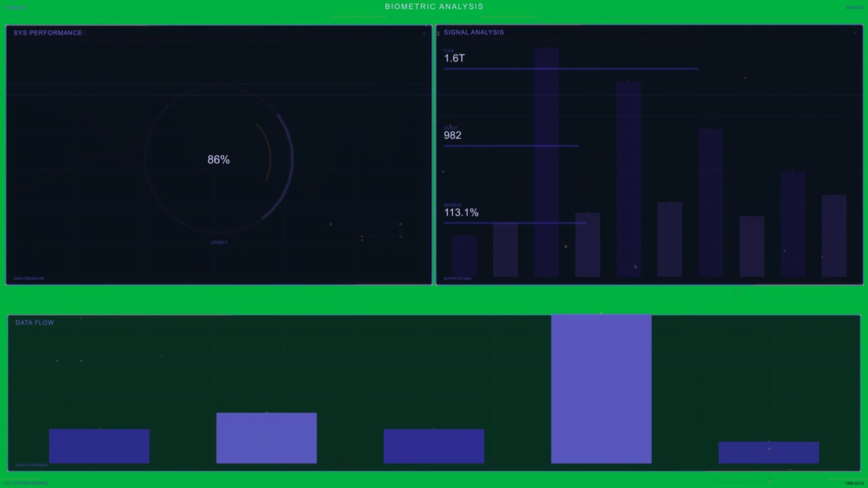The height and width of the screenshot is (488, 868).
Task: Click the BUFFER OPTIMAL status text
Action: coord(458,279)
